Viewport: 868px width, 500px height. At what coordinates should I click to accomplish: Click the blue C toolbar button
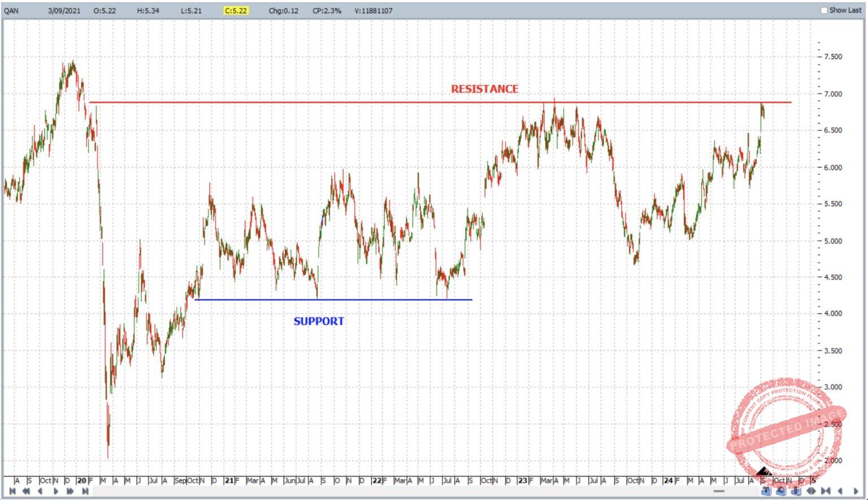(781, 491)
